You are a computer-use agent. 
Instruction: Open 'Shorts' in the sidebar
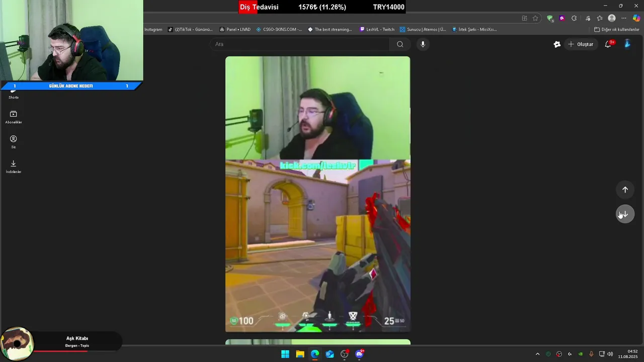(x=14, y=95)
